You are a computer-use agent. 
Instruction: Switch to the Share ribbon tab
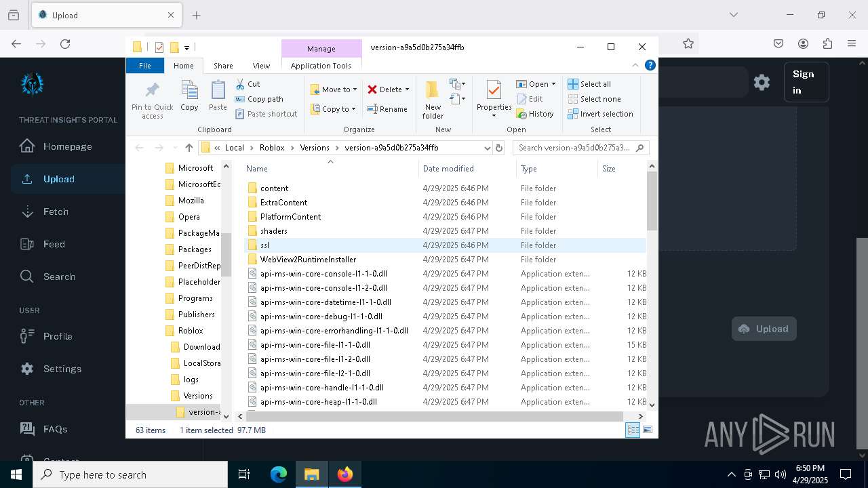tap(223, 66)
